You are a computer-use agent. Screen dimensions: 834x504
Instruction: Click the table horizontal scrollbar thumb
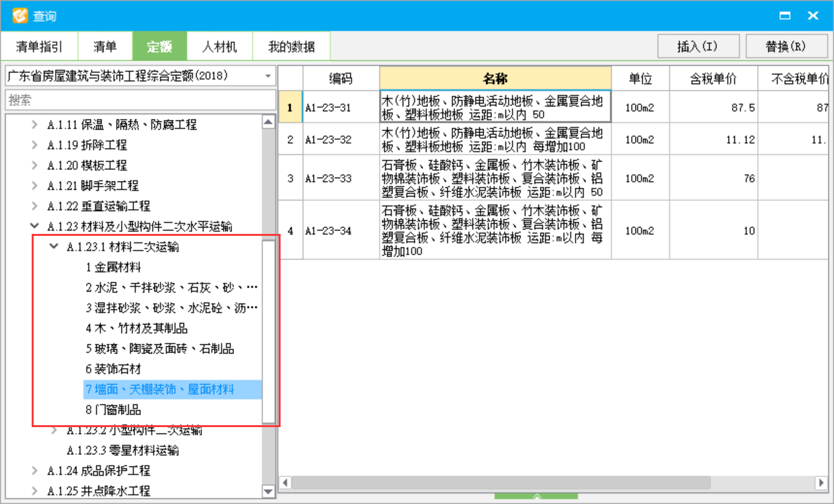tap(501, 483)
